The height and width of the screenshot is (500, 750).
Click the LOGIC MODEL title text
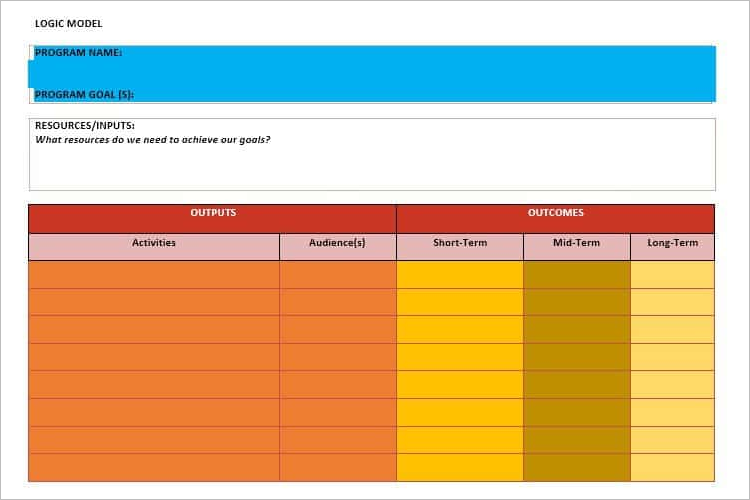tap(68, 23)
